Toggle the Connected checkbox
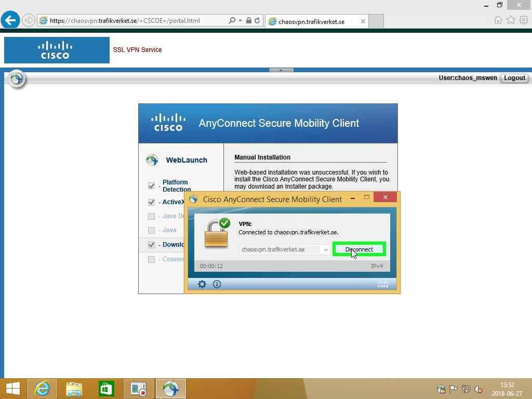532x399 pixels. (x=151, y=260)
